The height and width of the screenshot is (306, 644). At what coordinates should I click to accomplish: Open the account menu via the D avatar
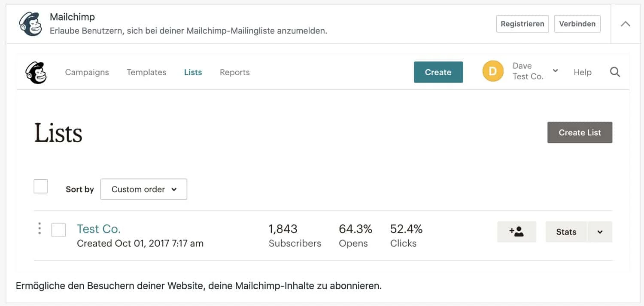[x=492, y=71]
